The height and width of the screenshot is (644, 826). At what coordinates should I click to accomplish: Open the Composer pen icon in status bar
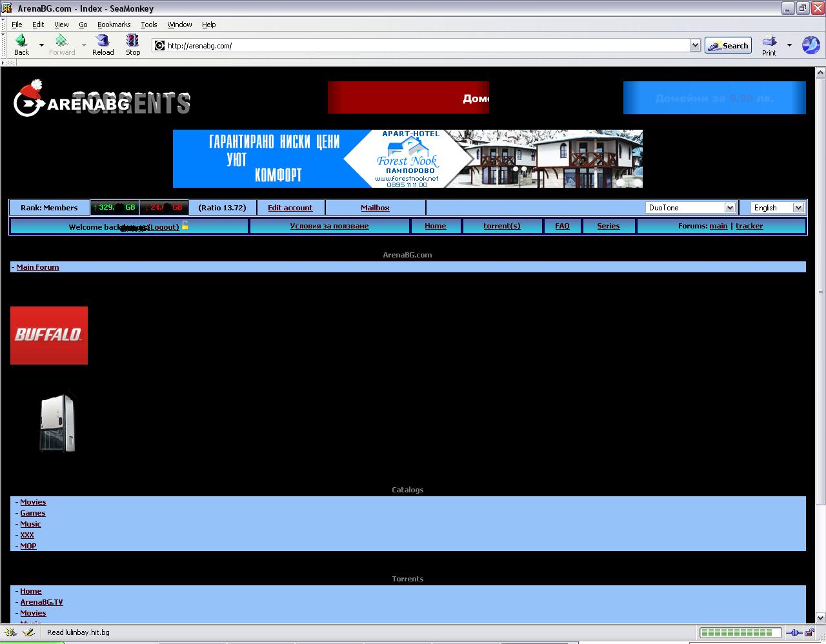point(28,632)
